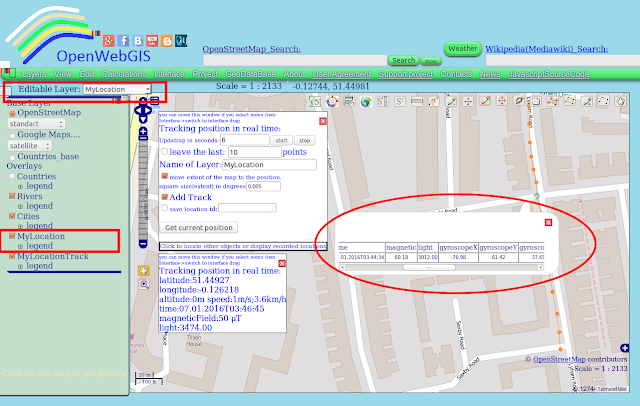Open the Layers menu
Screen dimensions: 640x406
(33, 74)
